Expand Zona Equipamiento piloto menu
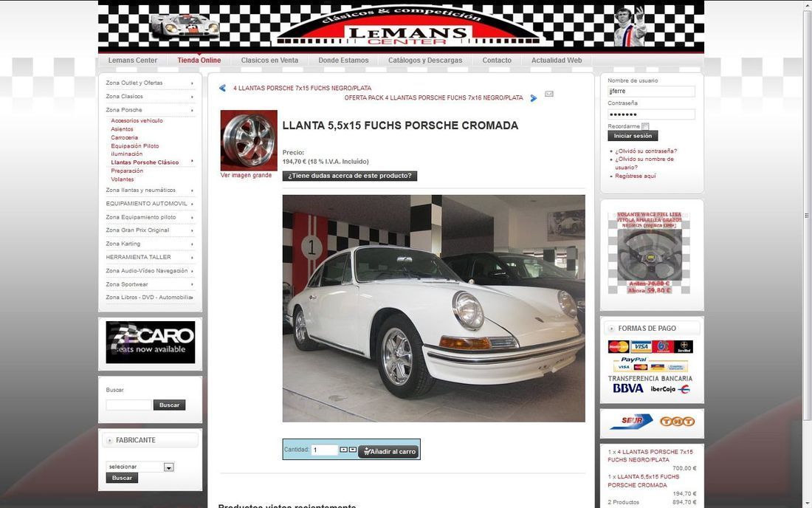Viewport: 812px width, 508px height. click(150, 217)
